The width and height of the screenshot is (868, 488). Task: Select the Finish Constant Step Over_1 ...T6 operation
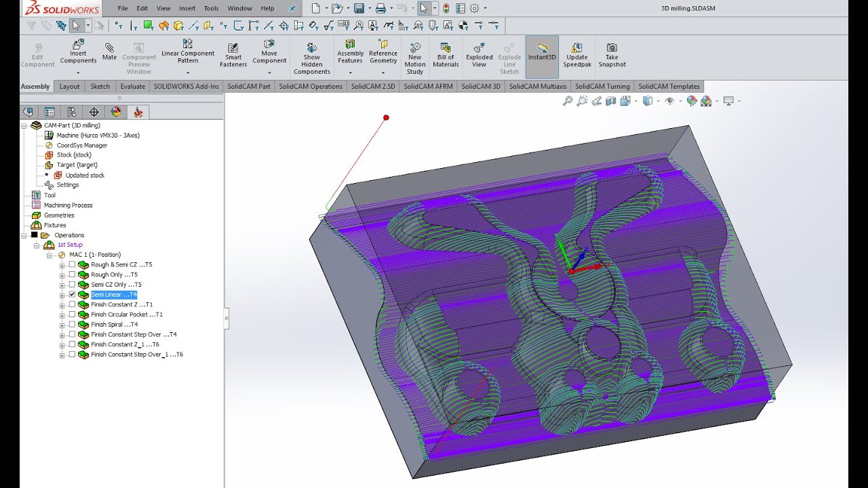coord(137,354)
